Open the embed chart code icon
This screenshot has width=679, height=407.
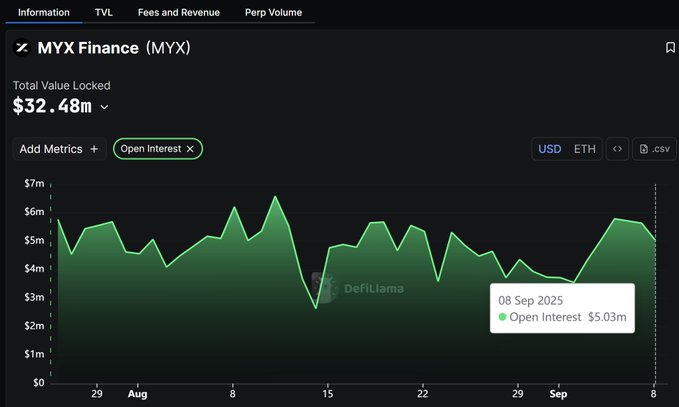618,149
